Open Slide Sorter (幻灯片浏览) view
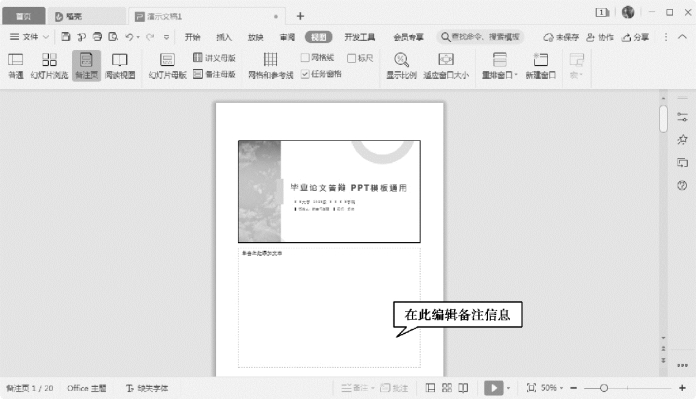The image size is (696, 399). [49, 59]
